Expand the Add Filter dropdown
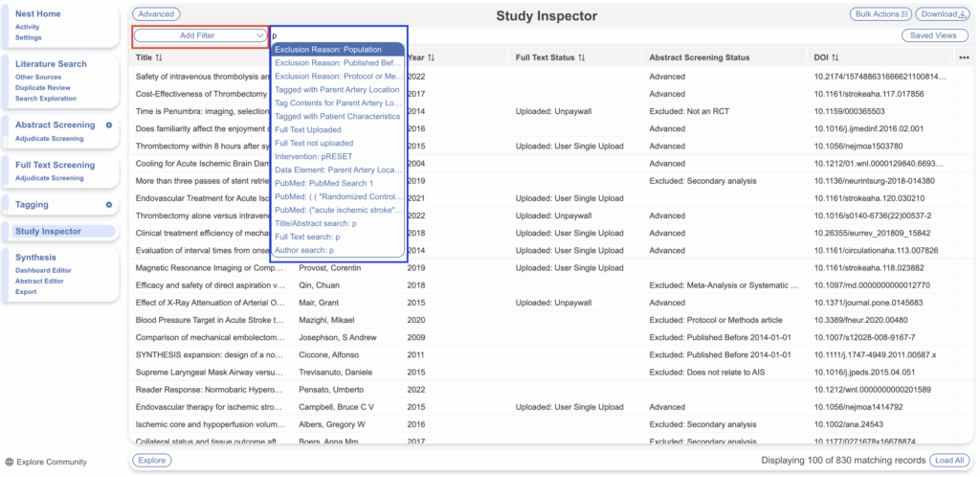The width and height of the screenshot is (980, 477). [200, 35]
